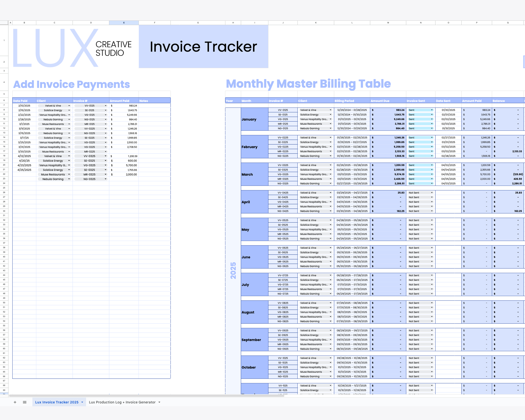Screen dimensions: 525x420
Task: Open Lux Production Log tab menu arrow
Action: click(x=159, y=402)
